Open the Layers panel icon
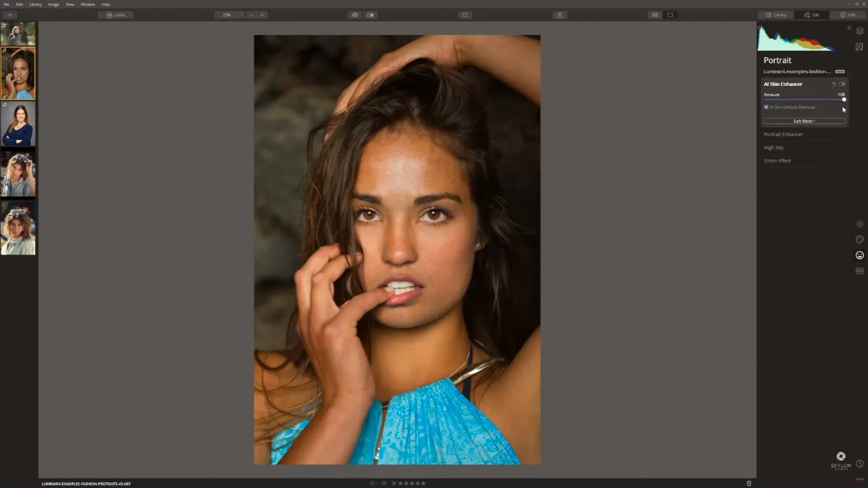This screenshot has height=488, width=868. click(859, 31)
